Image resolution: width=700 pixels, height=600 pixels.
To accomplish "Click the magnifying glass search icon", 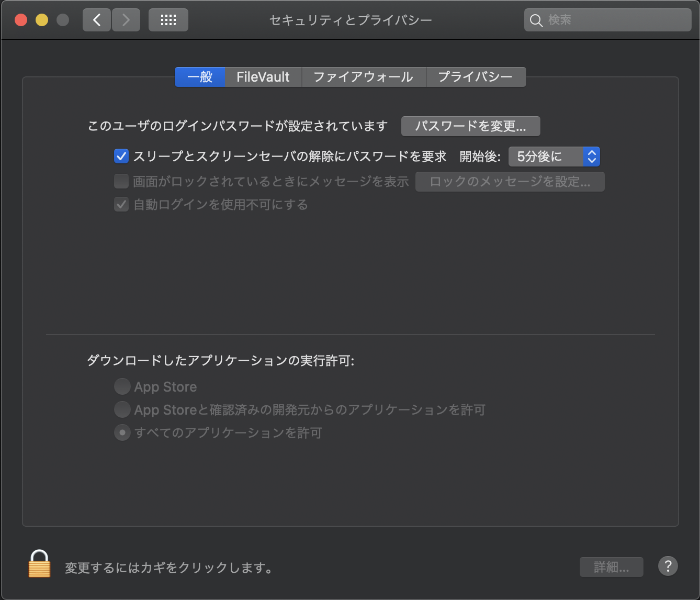I will pos(536,20).
